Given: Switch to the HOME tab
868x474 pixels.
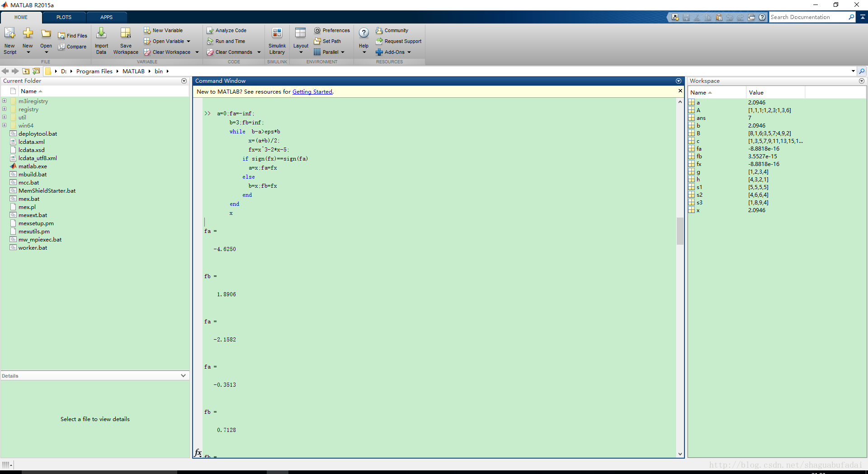Looking at the screenshot, I should [21, 17].
